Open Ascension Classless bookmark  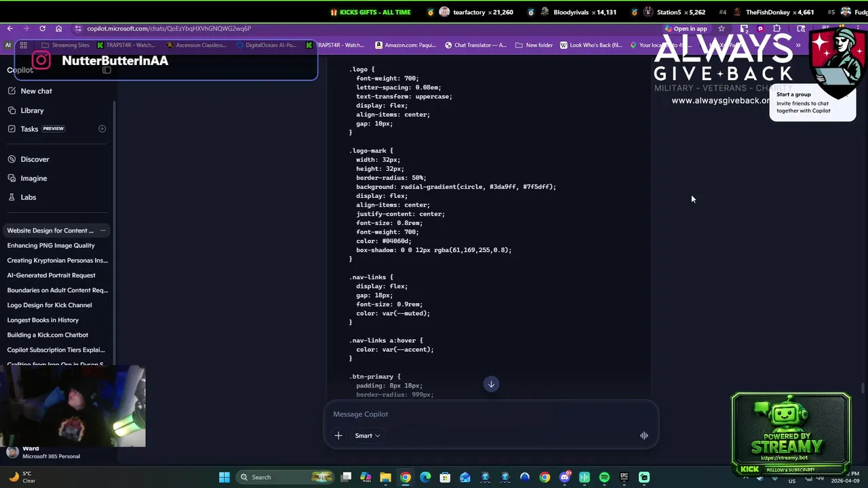(196, 45)
